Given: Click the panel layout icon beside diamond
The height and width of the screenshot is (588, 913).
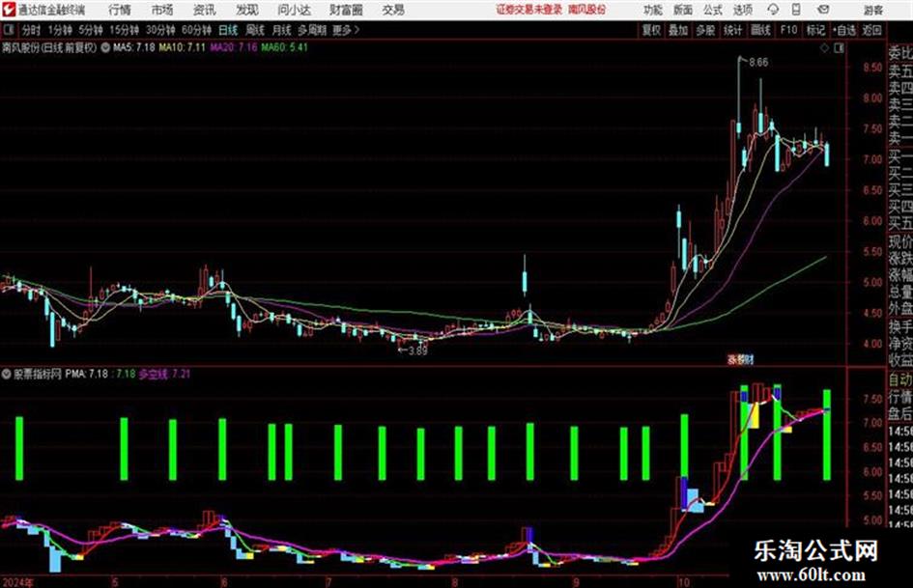Looking at the screenshot, I should coord(839,48).
